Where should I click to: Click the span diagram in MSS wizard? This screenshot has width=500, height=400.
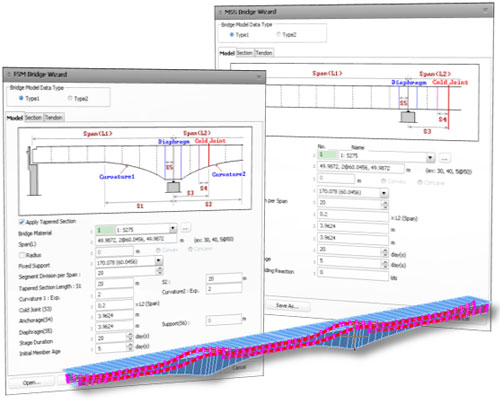(372, 102)
